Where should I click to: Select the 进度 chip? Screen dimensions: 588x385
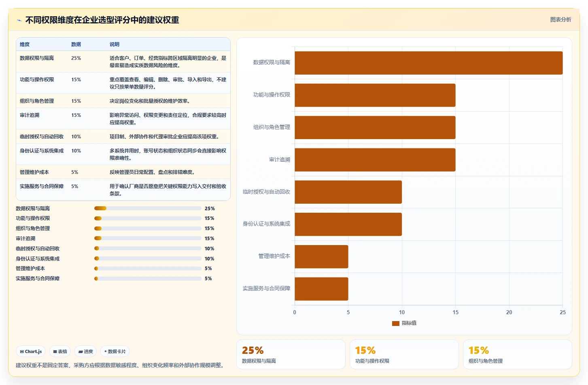tap(85, 351)
